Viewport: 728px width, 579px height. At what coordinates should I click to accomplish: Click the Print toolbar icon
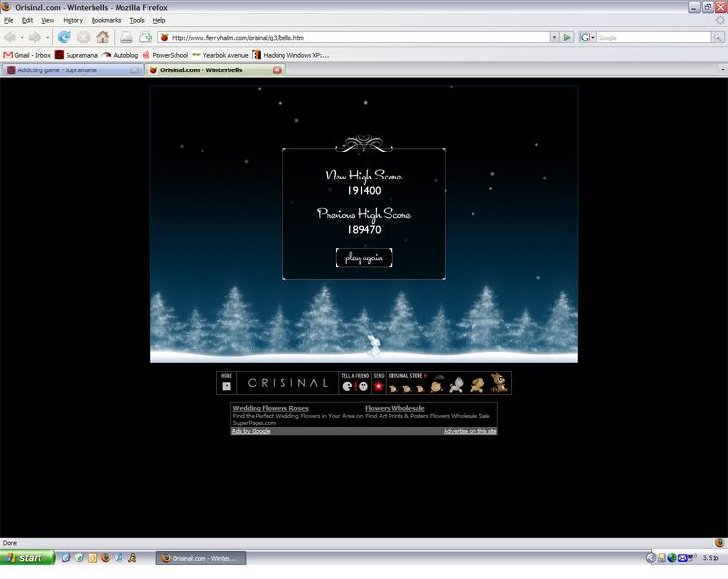tap(125, 38)
